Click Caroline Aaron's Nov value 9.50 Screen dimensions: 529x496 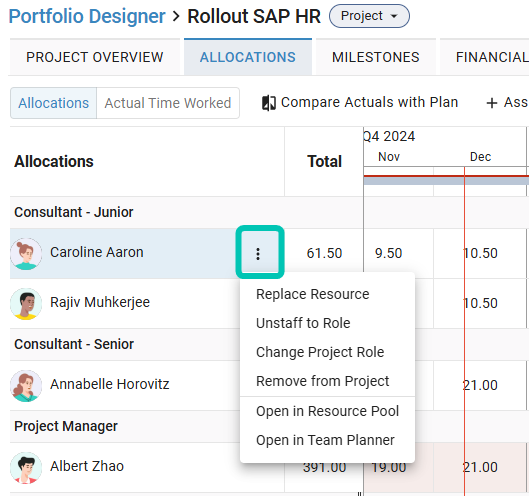(388, 253)
